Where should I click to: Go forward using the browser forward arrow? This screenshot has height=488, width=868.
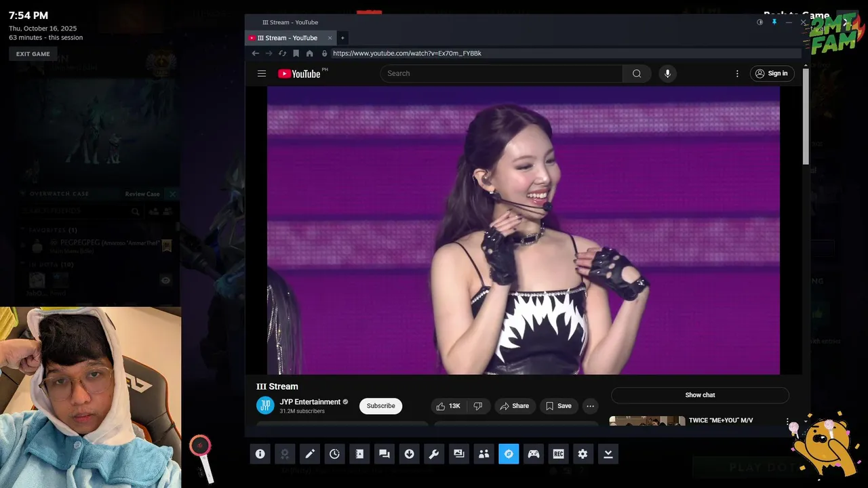pyautogui.click(x=269, y=53)
